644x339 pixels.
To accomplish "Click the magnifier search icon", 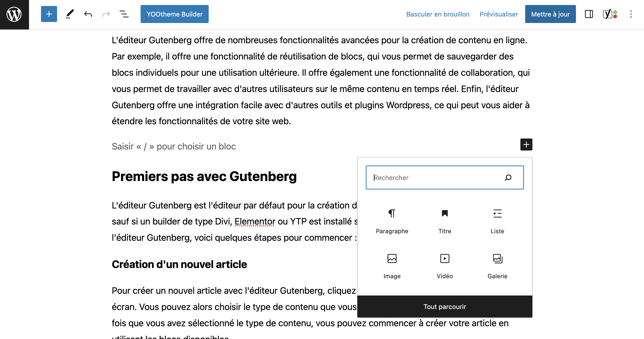I will point(508,177).
